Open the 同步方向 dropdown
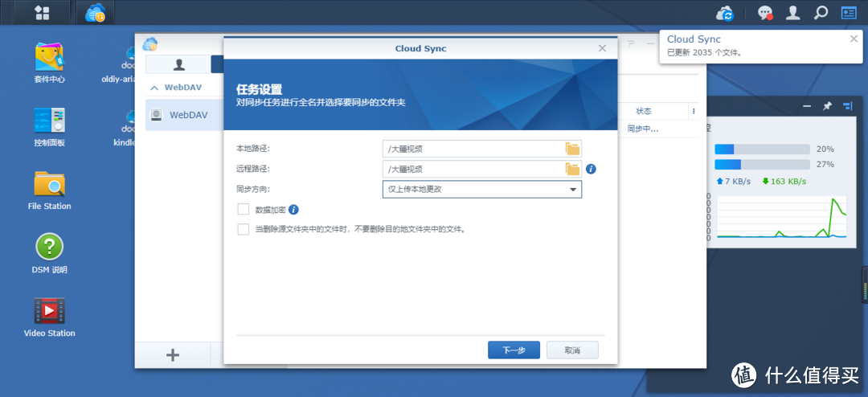 (x=481, y=190)
